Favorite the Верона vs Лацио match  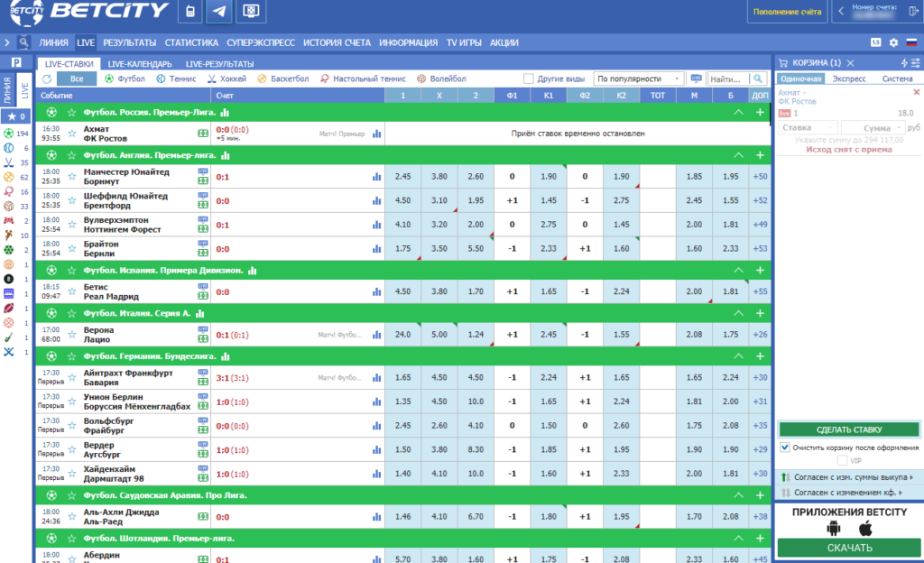pos(72,335)
